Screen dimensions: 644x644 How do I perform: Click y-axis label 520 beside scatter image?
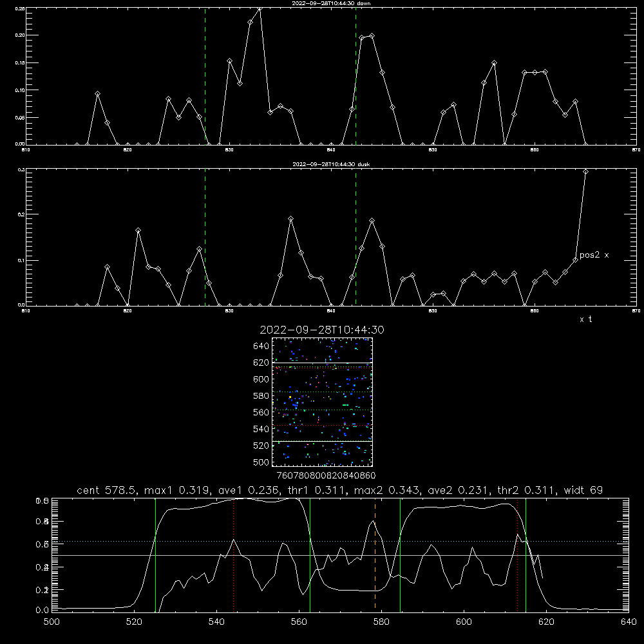pos(261,446)
